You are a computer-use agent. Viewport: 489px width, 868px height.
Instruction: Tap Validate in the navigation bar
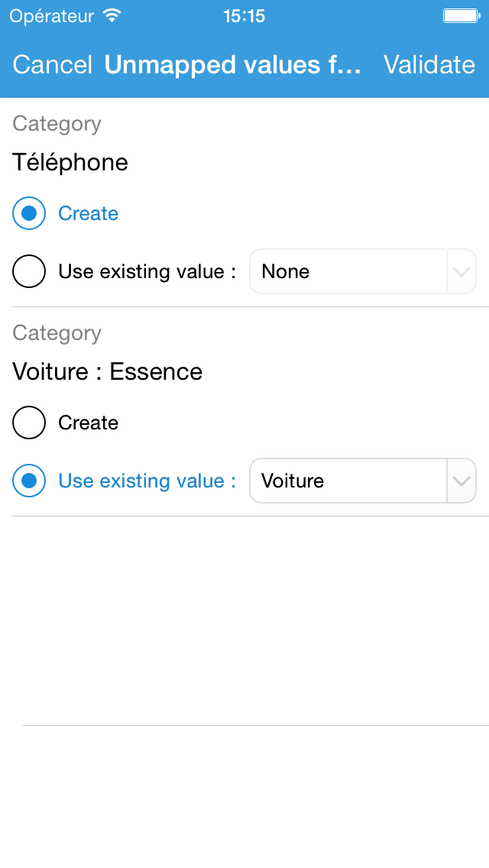[429, 65]
